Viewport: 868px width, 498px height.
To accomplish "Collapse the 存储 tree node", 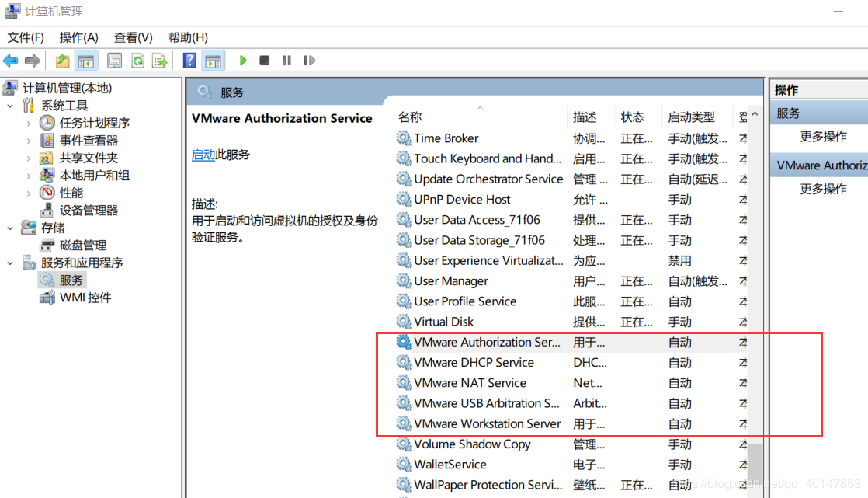I will point(10,228).
